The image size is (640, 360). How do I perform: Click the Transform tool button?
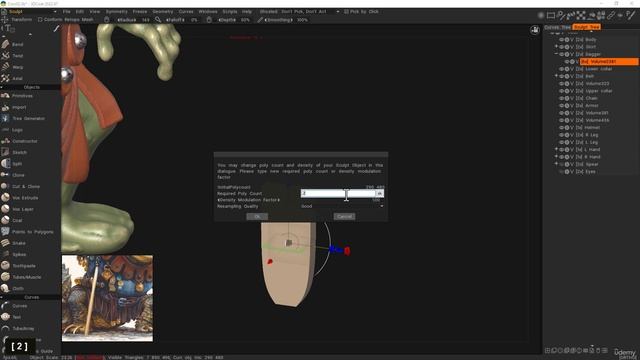point(17,19)
